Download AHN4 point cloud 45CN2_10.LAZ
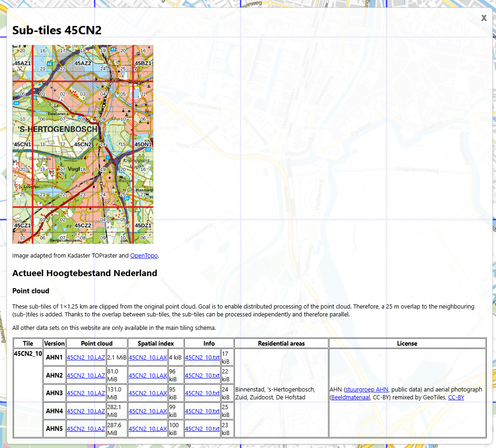The image size is (496, 448). coord(86,411)
